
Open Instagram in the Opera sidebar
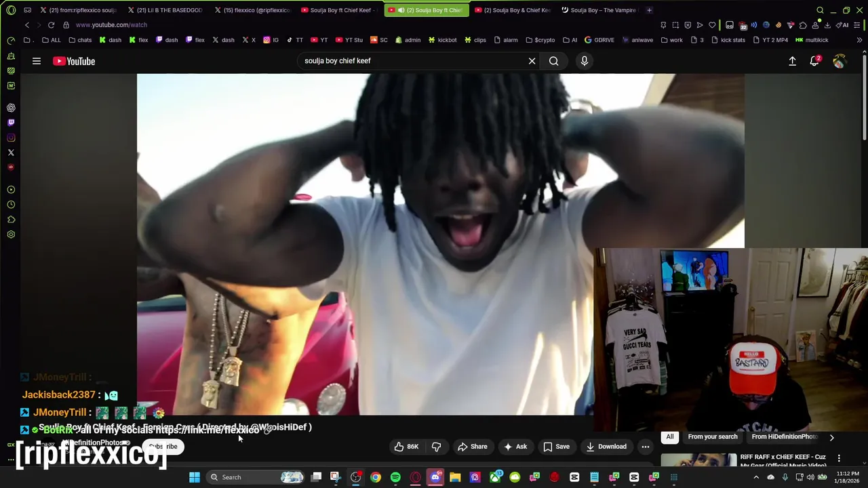pyautogui.click(x=11, y=138)
